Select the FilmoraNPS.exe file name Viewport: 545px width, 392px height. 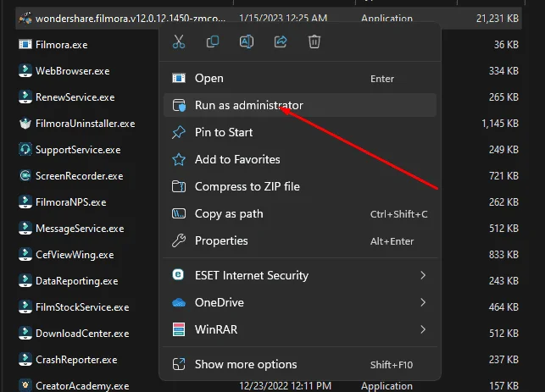(71, 202)
